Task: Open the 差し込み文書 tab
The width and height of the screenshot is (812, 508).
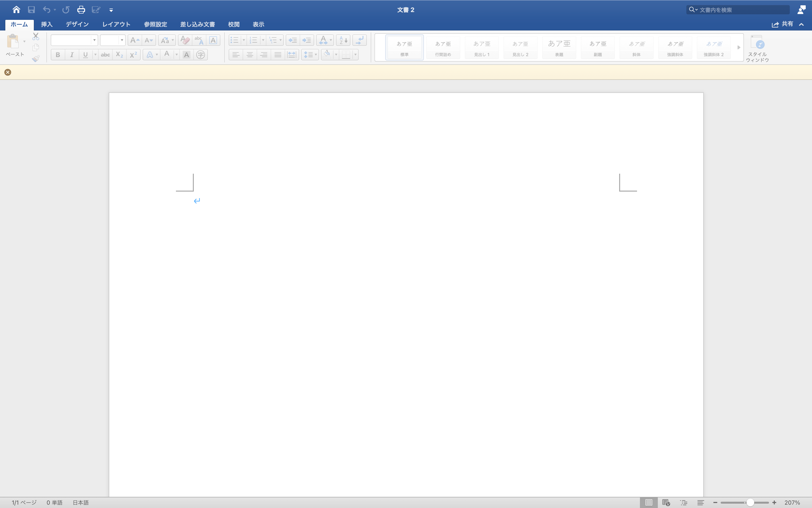Action: tap(197, 24)
